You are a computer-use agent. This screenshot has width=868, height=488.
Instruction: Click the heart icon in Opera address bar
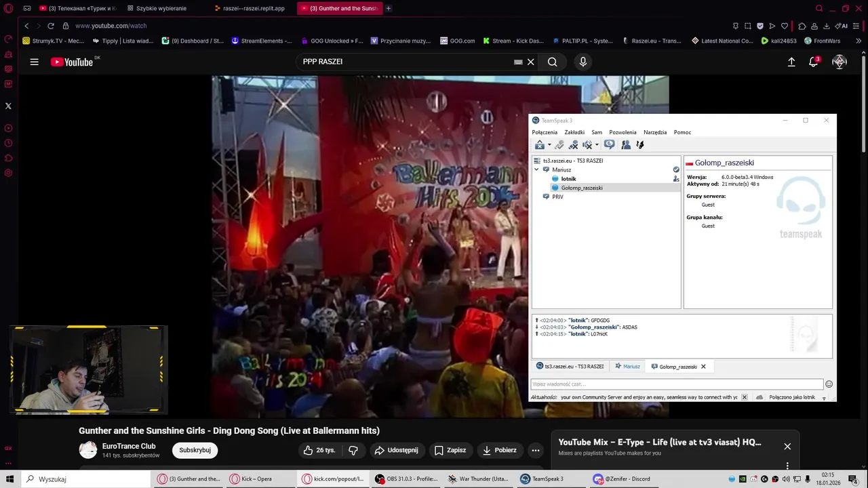(x=785, y=26)
